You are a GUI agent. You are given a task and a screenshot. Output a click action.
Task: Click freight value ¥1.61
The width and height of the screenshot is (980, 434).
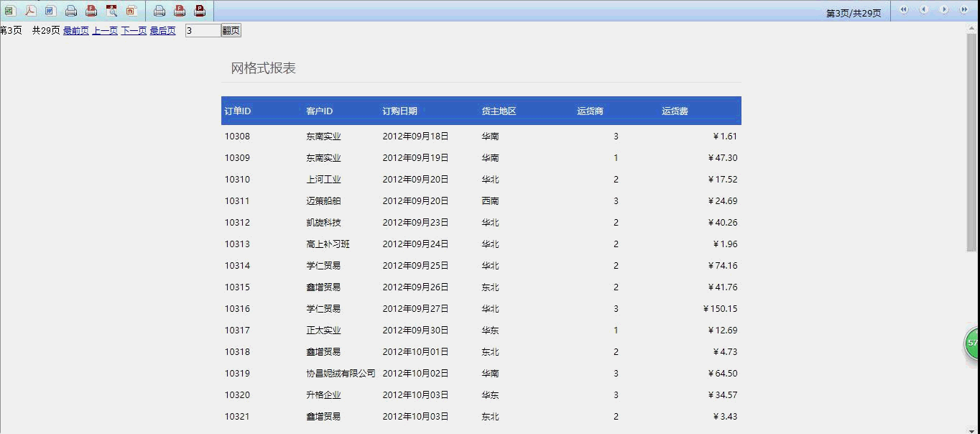[725, 136]
